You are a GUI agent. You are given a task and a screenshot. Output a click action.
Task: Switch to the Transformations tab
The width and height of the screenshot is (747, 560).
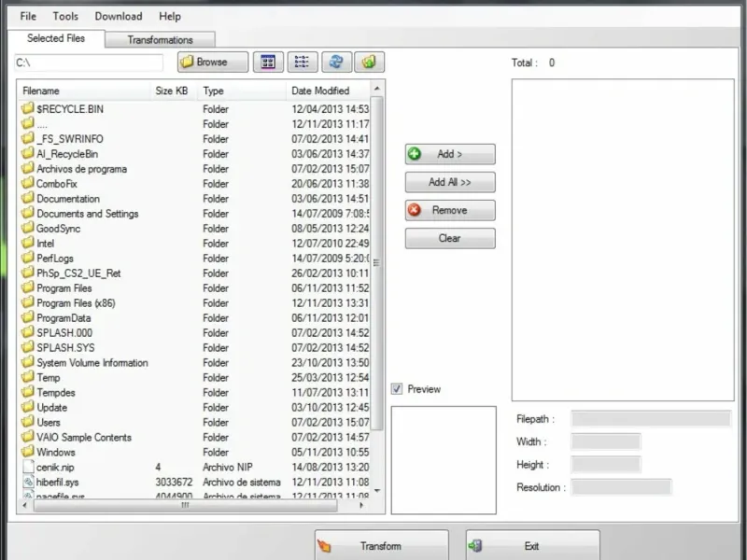click(x=160, y=39)
